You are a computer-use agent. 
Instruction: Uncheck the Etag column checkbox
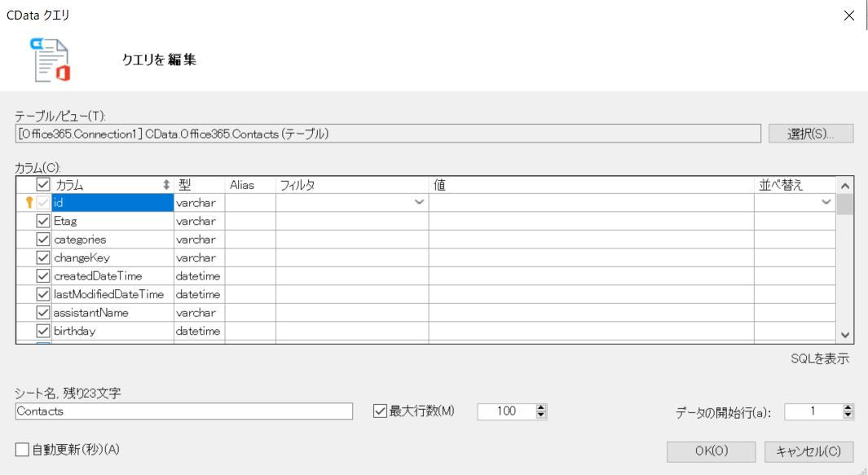click(42, 221)
